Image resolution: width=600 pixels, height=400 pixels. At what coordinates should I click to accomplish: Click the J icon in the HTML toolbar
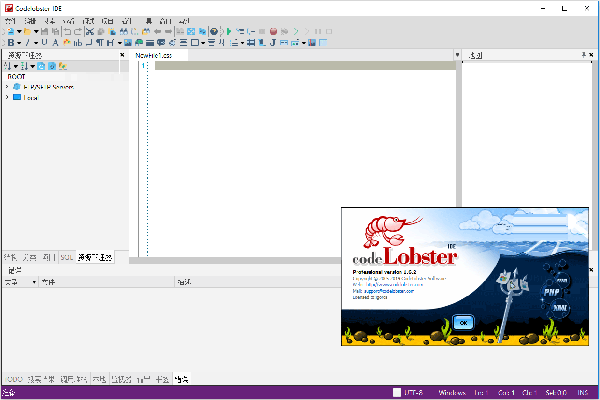[273, 42]
